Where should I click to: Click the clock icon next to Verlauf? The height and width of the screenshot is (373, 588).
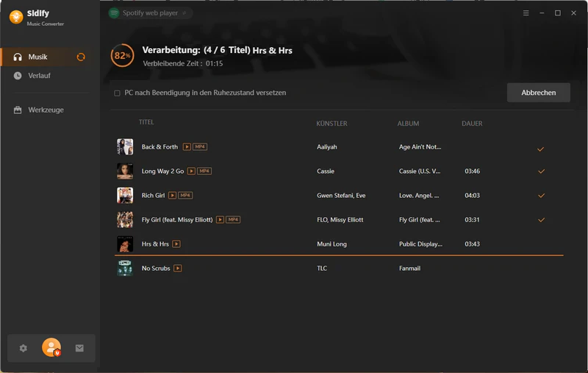18,76
